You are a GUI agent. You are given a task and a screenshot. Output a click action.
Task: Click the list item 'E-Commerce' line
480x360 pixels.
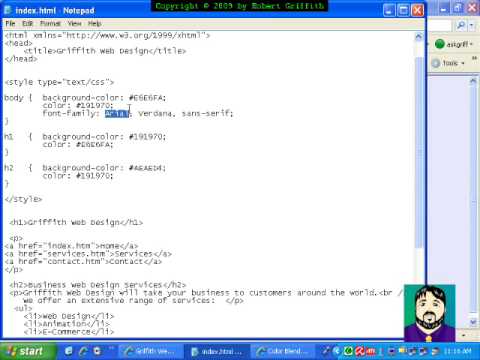69,331
